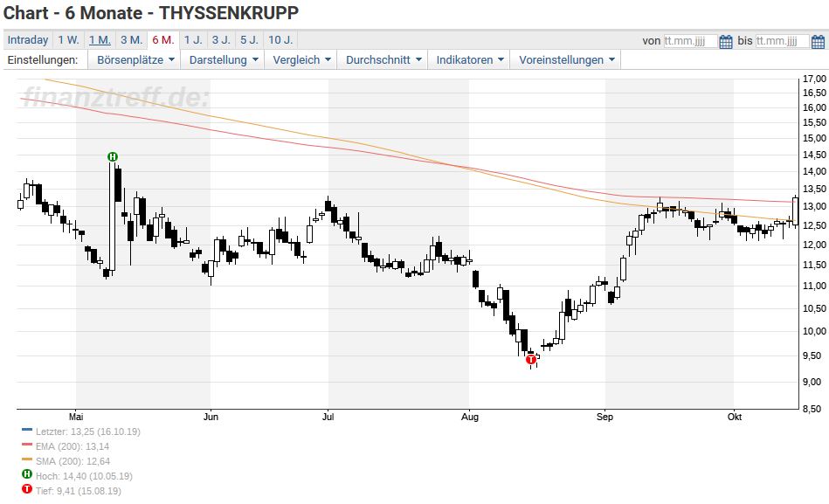Image resolution: width=829 pixels, height=504 pixels.
Task: Switch to 1 W. time range
Action: tap(68, 40)
